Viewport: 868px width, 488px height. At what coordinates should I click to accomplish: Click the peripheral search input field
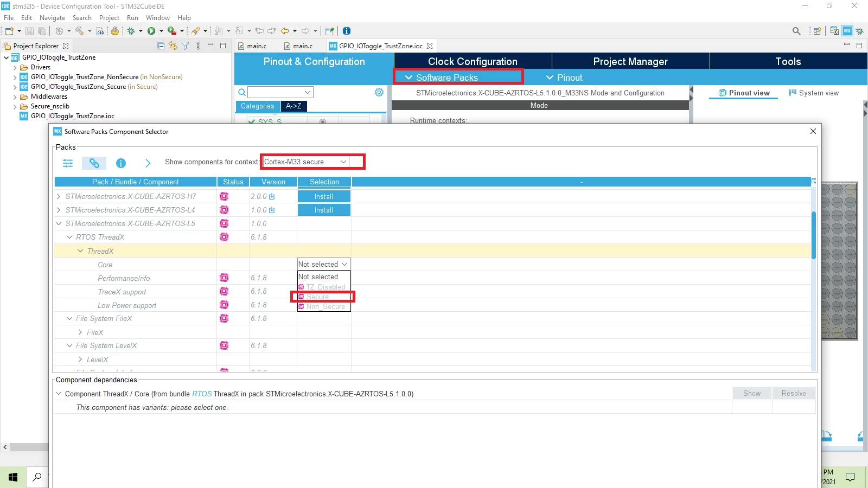(280, 92)
